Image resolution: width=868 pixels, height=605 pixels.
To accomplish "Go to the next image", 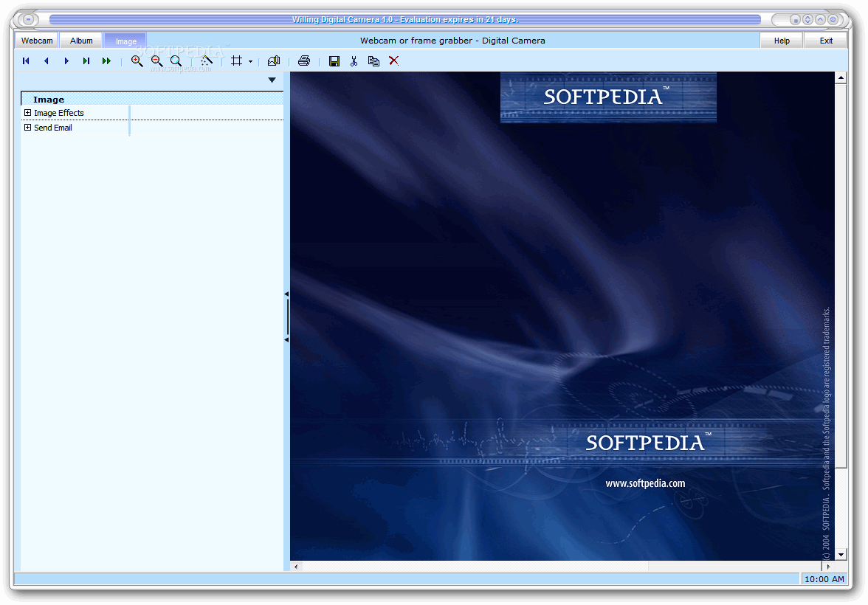I will pyautogui.click(x=66, y=61).
